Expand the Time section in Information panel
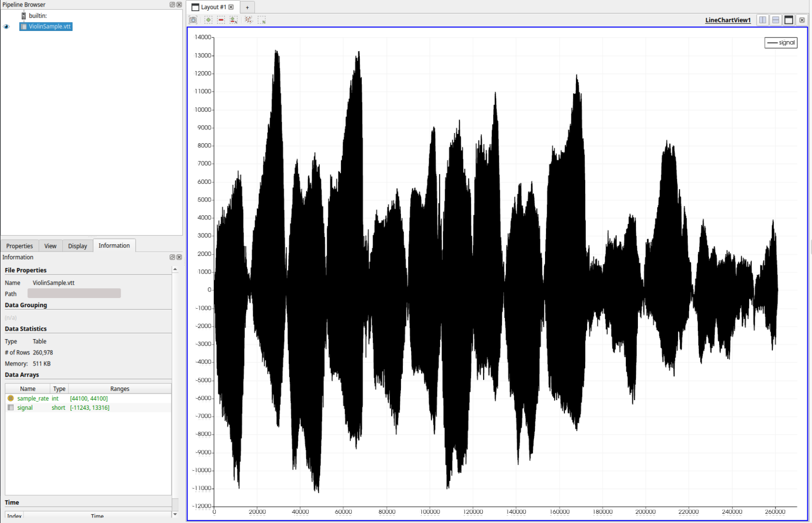 pyautogui.click(x=11, y=502)
